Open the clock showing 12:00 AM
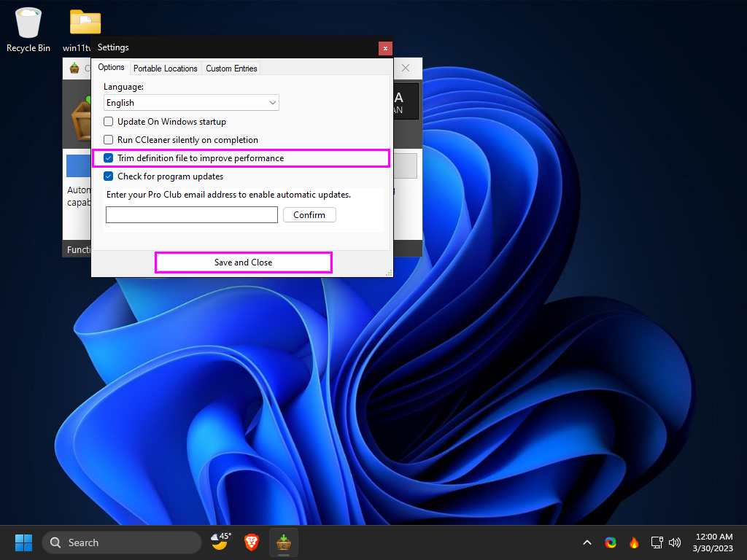 click(x=713, y=542)
